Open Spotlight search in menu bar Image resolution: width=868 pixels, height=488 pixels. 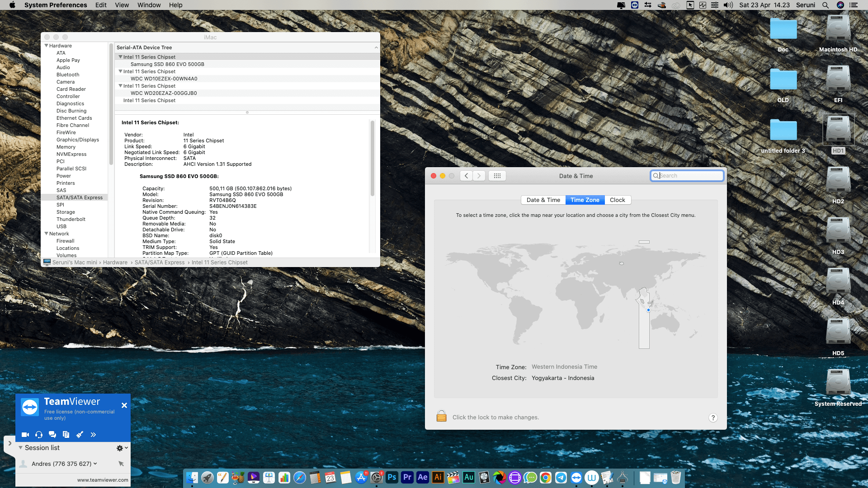coord(826,5)
